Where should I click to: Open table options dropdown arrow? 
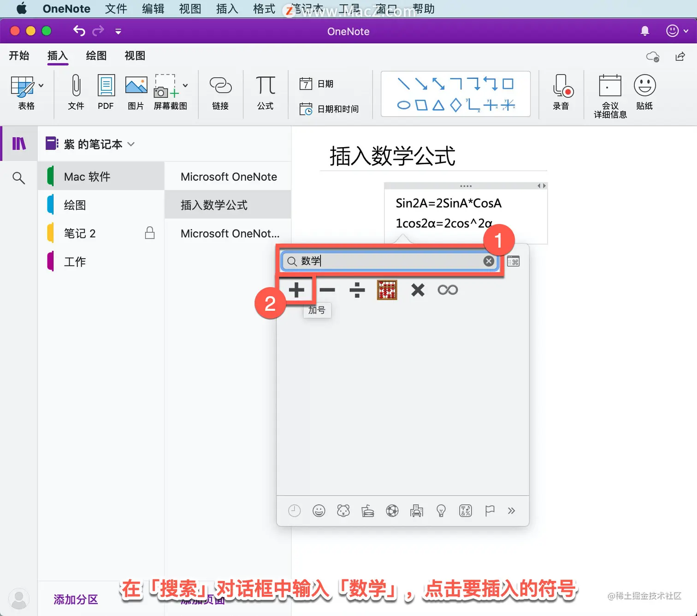coord(41,85)
